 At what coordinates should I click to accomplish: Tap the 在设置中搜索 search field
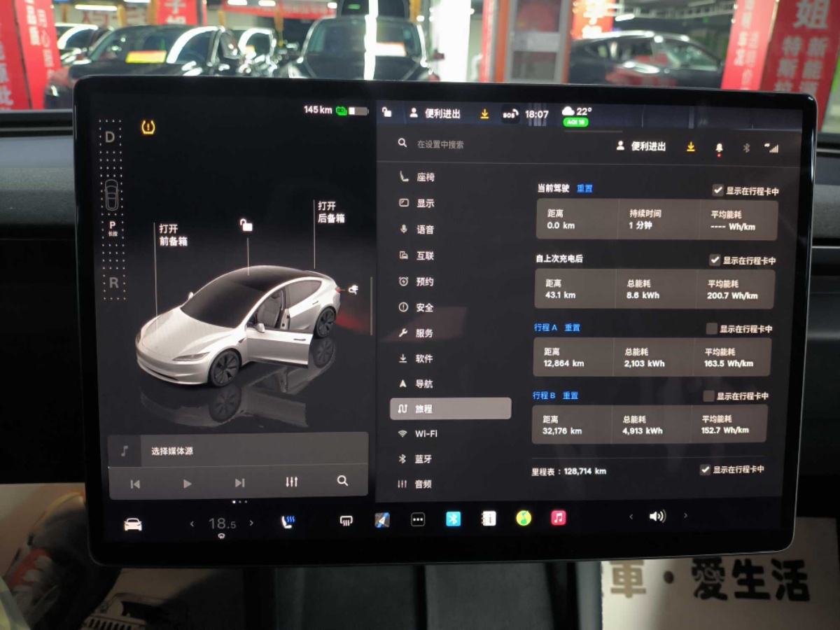pos(440,144)
